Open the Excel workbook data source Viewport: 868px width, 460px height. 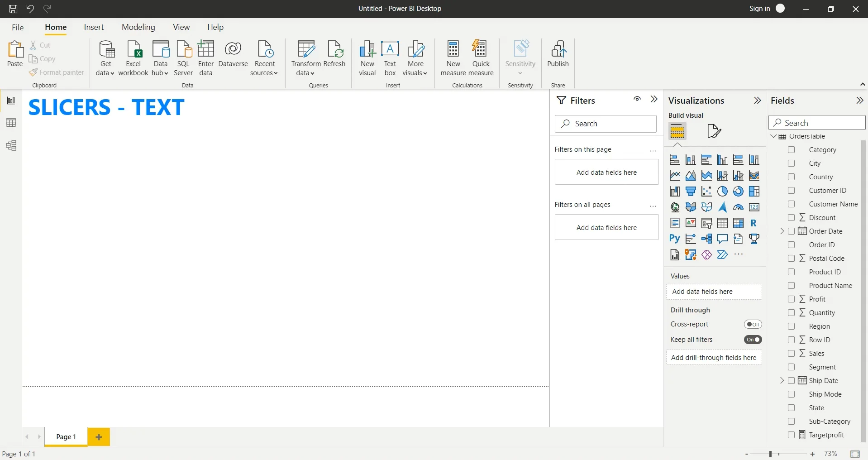(x=134, y=58)
